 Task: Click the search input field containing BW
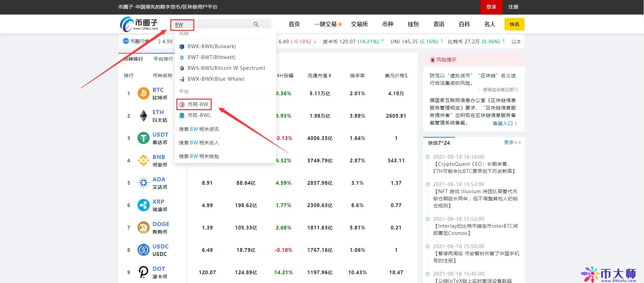point(210,25)
